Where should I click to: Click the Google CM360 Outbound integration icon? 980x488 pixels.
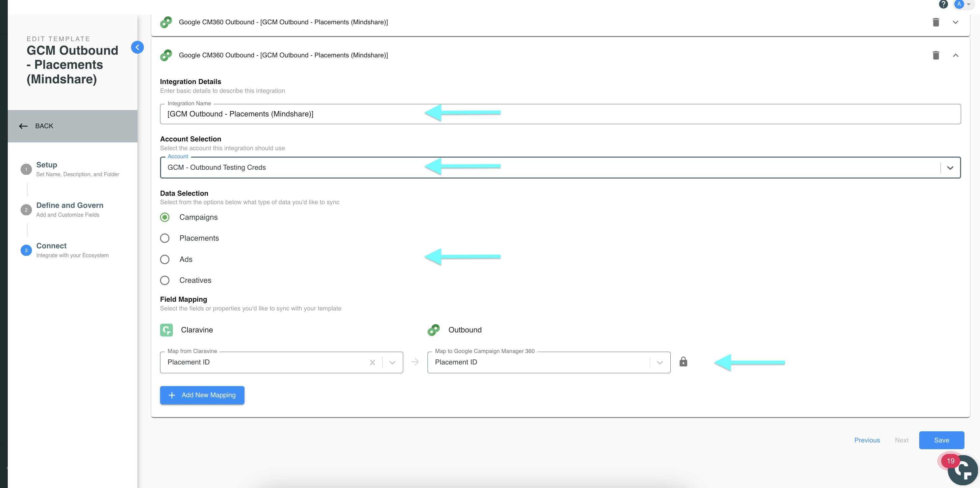pos(166,55)
